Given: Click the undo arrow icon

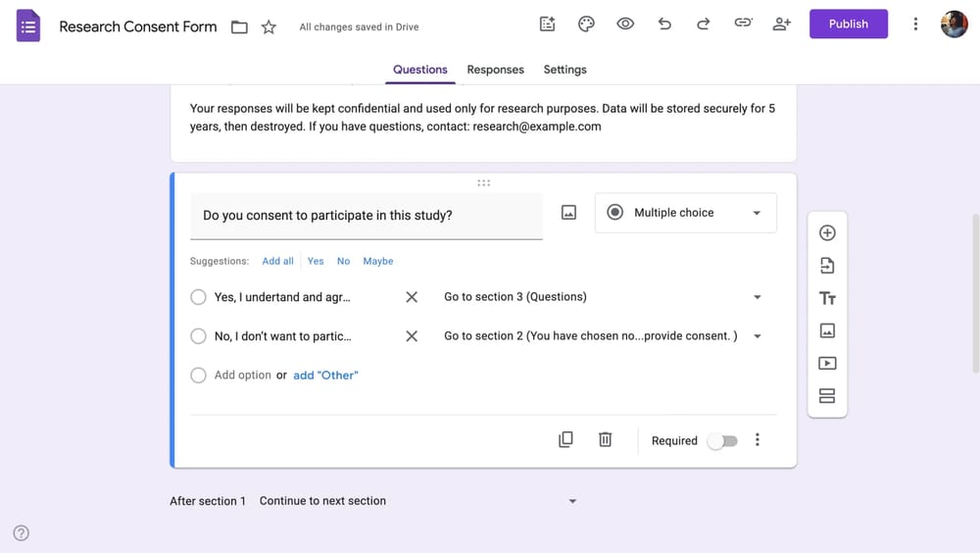Looking at the screenshot, I should [x=664, y=25].
